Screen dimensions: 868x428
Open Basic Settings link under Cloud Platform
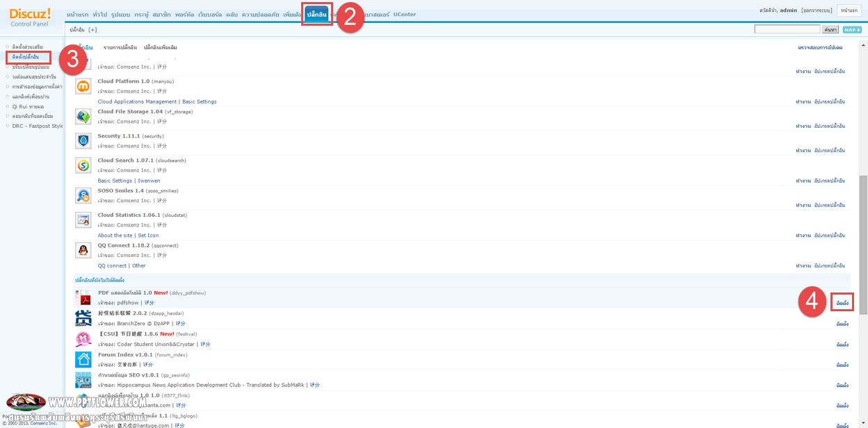click(x=200, y=101)
